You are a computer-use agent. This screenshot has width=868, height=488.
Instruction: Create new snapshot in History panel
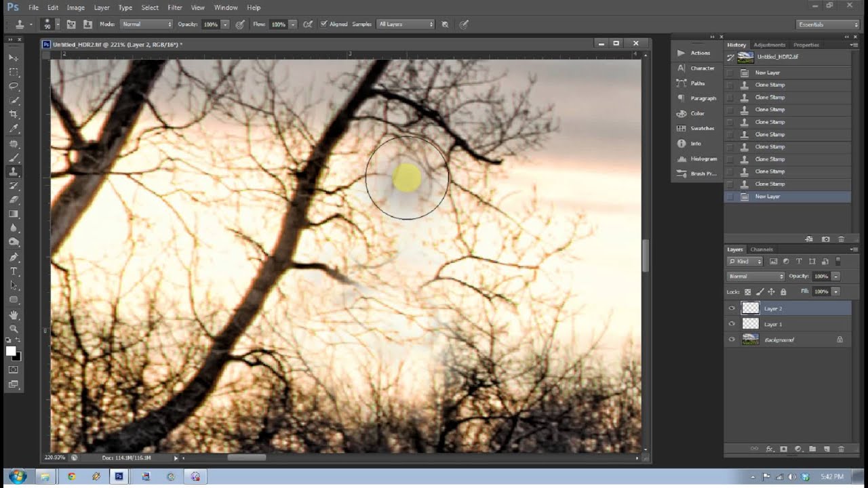825,239
